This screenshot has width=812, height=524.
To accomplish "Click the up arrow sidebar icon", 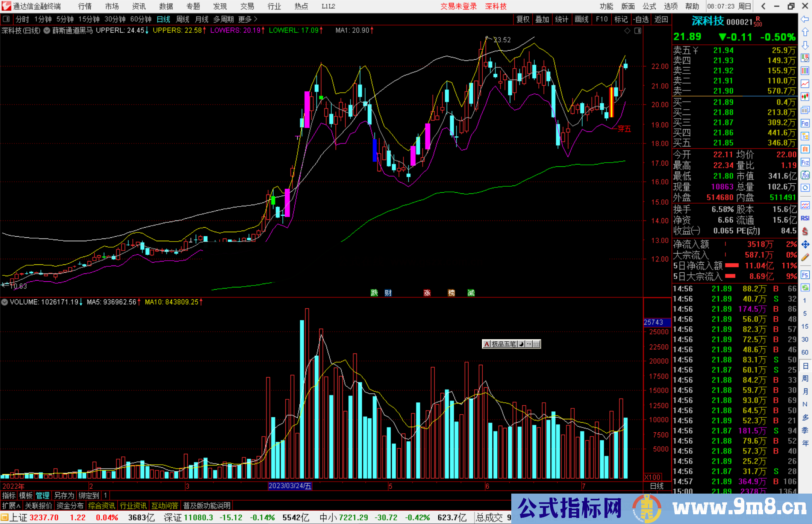I will click(x=805, y=32).
